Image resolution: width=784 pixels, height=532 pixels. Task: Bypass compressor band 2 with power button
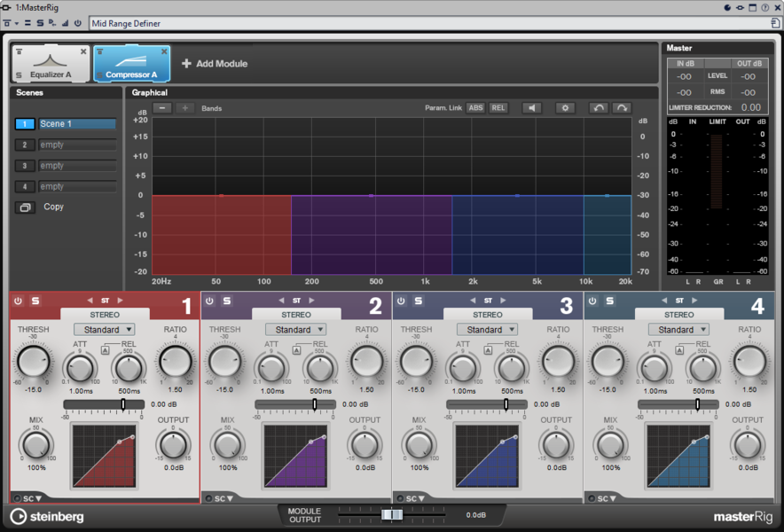point(209,301)
